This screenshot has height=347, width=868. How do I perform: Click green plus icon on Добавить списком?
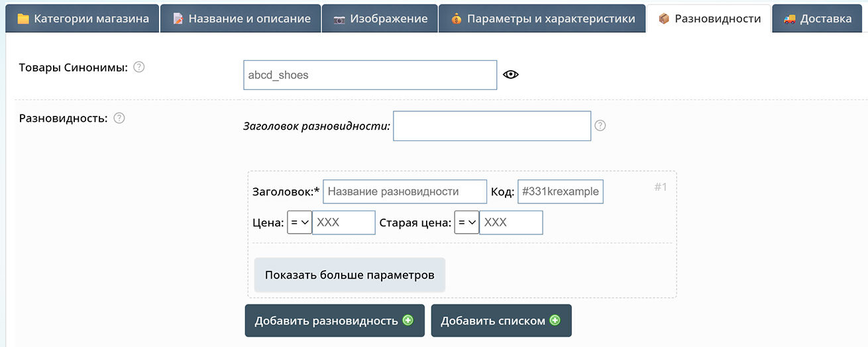click(x=555, y=321)
